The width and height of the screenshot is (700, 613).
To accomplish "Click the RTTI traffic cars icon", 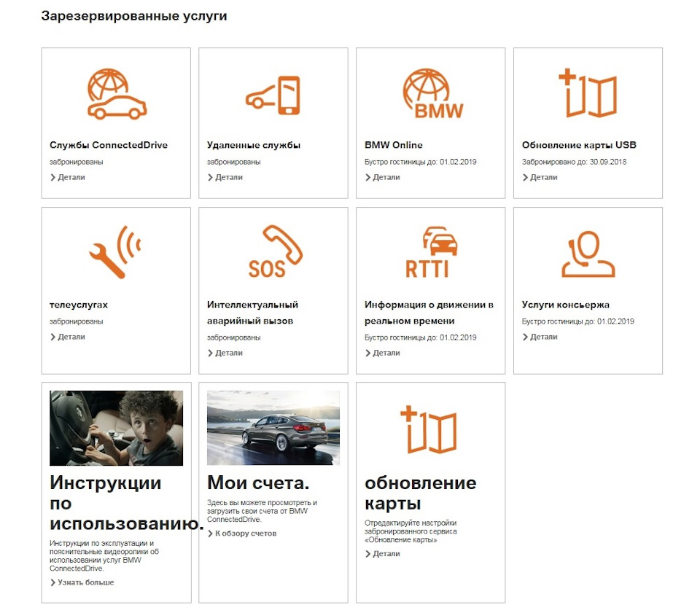I will tap(431, 252).
